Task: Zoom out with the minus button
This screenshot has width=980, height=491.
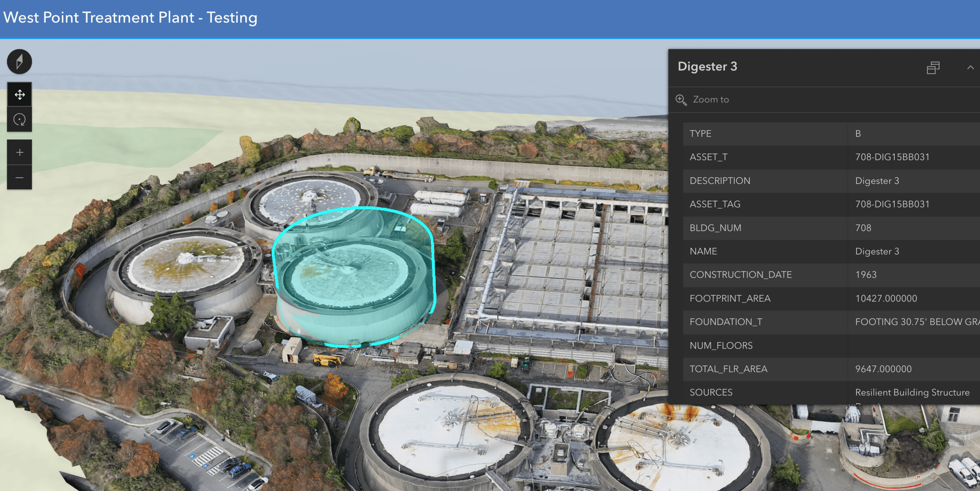Action: pyautogui.click(x=19, y=178)
